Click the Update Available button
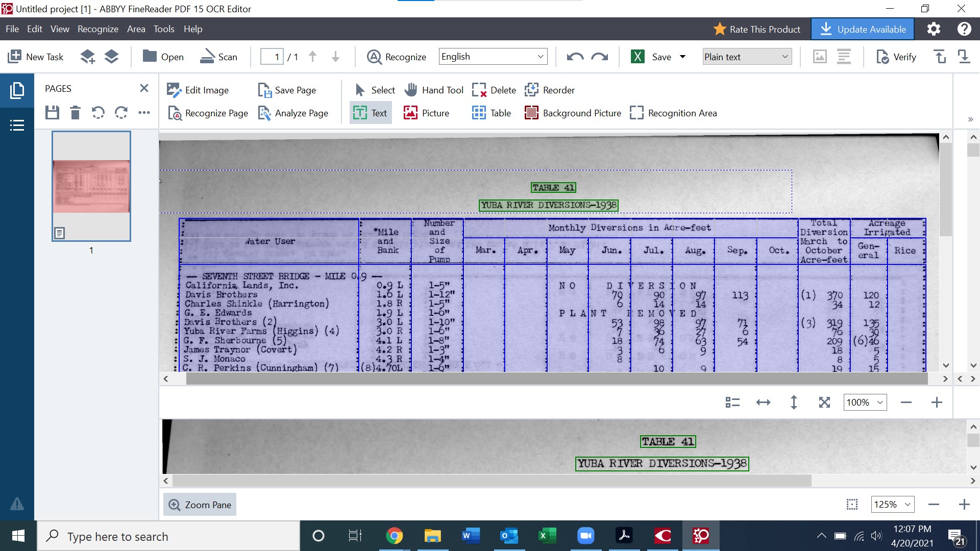The height and width of the screenshot is (551, 980). 862,29
